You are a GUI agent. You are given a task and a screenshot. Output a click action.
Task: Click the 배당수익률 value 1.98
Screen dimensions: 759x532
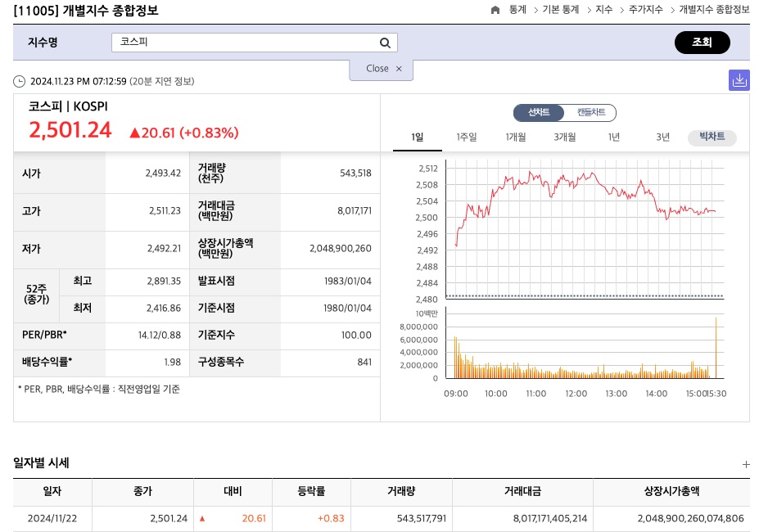point(172,362)
